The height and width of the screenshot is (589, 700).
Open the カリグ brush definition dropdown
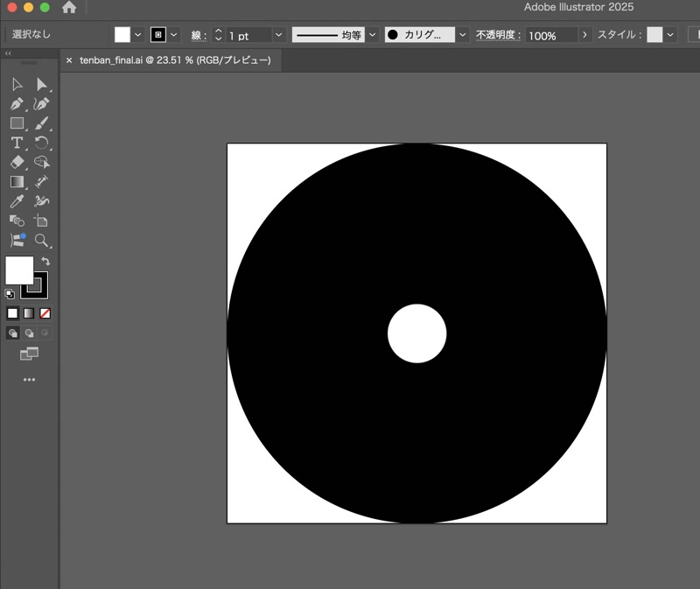[463, 35]
